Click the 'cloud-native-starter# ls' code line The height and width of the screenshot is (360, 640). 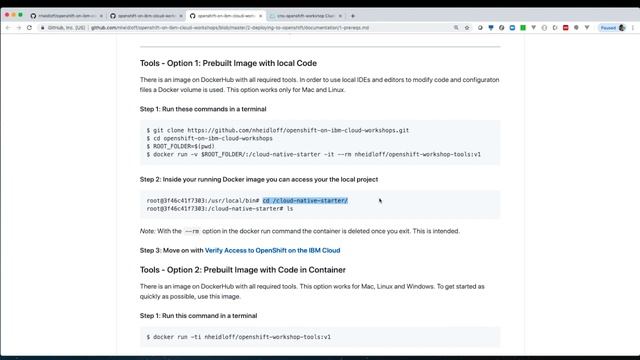click(x=220, y=209)
